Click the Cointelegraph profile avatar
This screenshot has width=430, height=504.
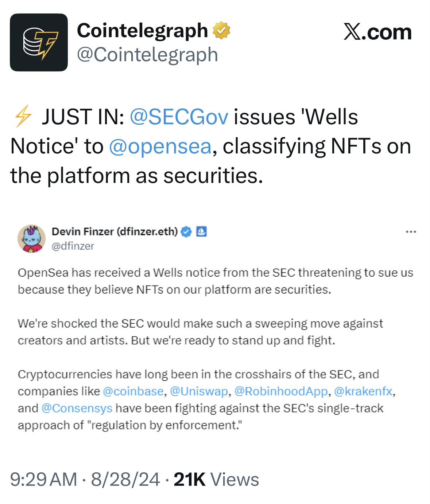pos(39,42)
